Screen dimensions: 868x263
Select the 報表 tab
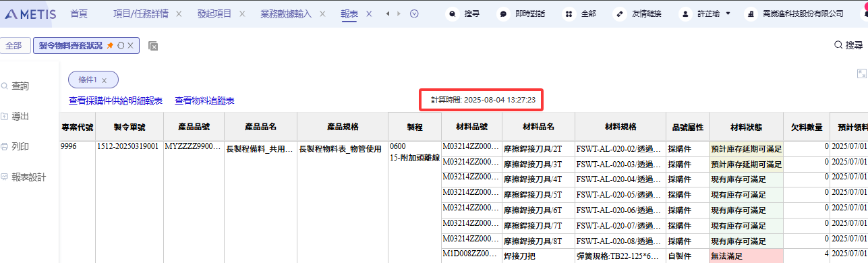[350, 13]
